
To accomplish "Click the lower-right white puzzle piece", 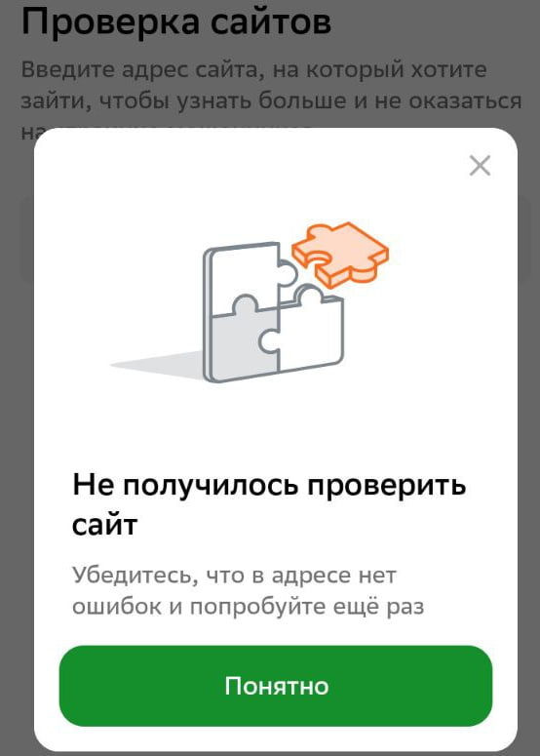I will point(308,333).
